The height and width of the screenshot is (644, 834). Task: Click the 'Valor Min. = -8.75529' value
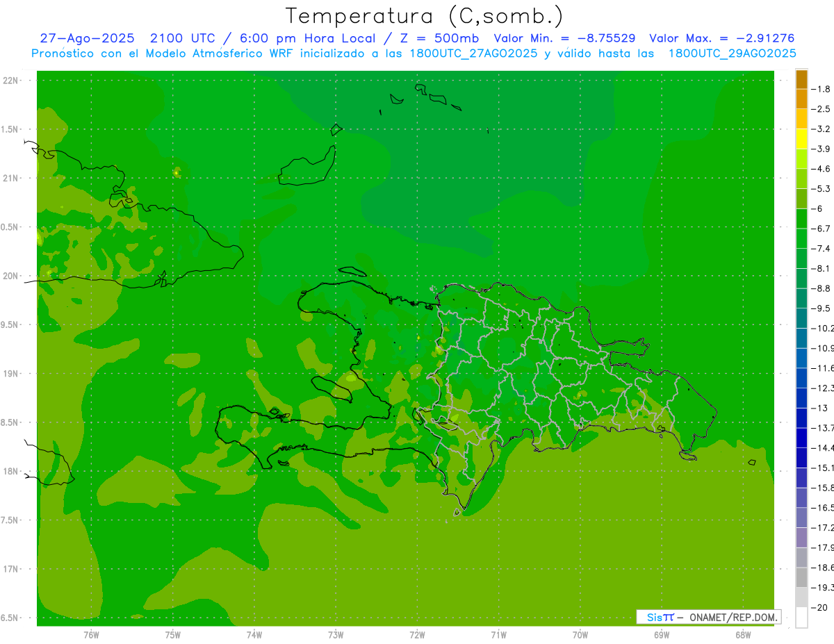pos(564,38)
